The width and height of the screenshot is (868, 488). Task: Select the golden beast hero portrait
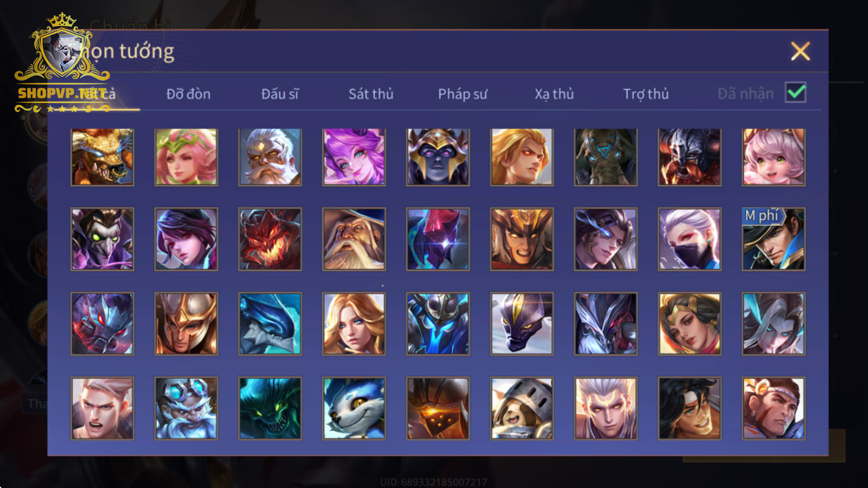pos(102,157)
